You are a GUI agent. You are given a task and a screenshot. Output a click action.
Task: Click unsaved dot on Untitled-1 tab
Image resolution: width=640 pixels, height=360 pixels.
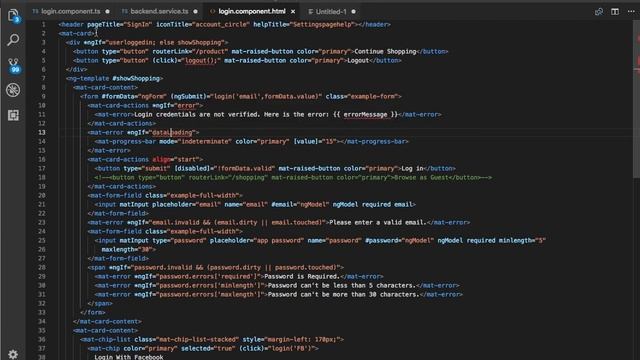[353, 11]
